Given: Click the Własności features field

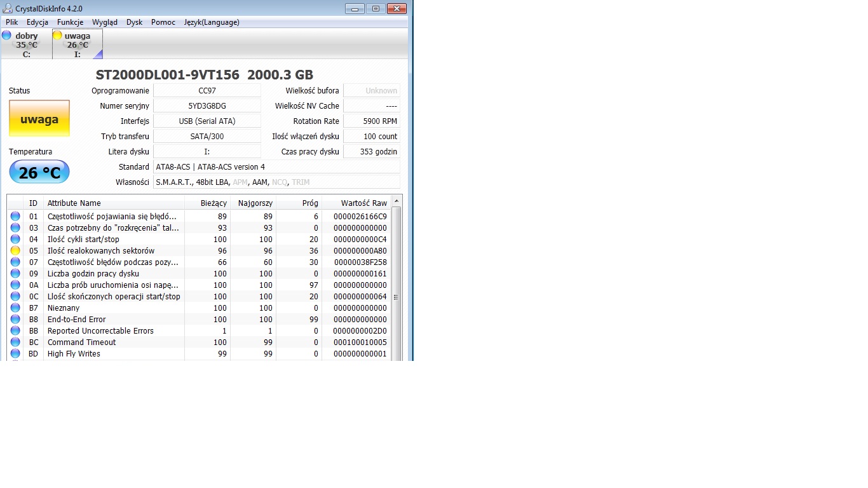Looking at the screenshot, I should coord(277,182).
